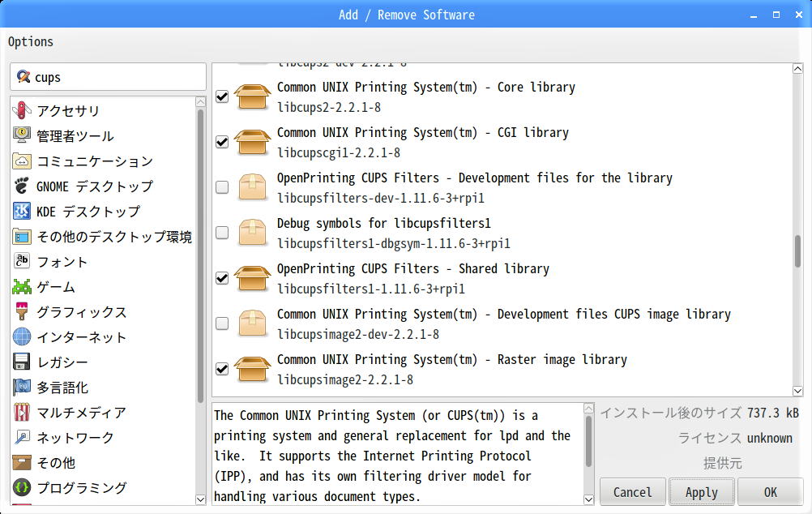Click description box scroll down arrow
812x514 pixels.
588,499
